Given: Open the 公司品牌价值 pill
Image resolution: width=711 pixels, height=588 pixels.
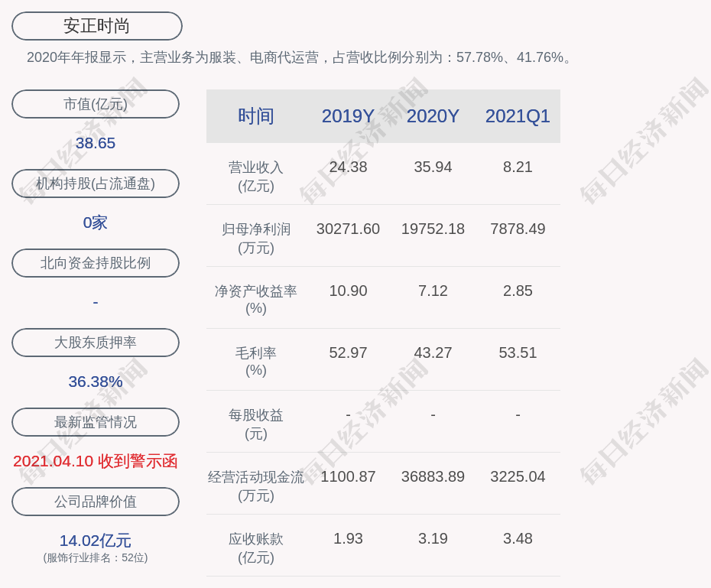Looking at the screenshot, I should click(96, 502).
